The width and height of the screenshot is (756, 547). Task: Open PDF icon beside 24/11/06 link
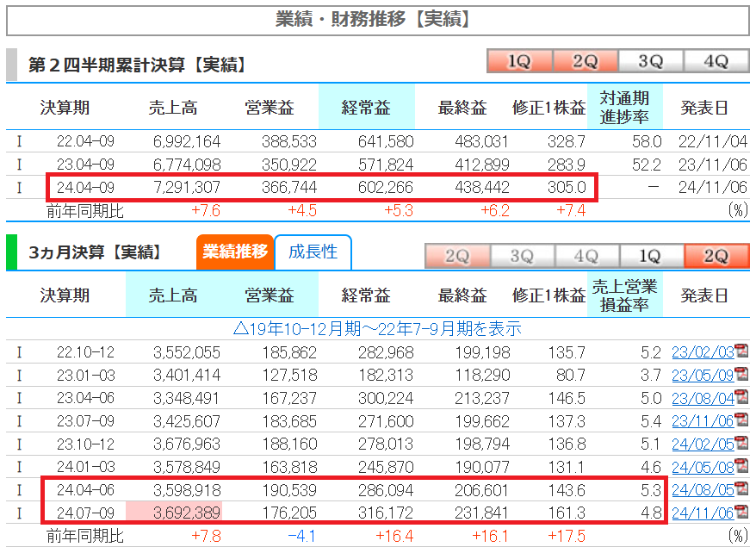pos(741,513)
